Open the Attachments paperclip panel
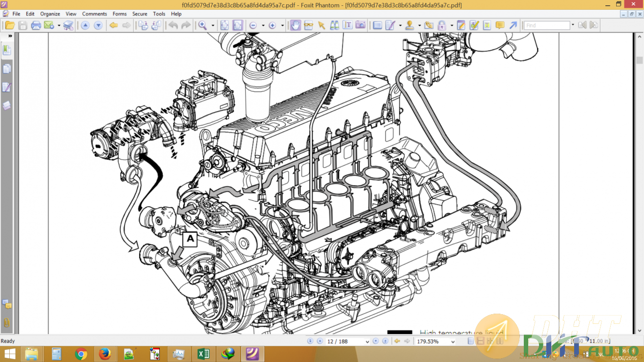This screenshot has height=362, width=644. (x=6, y=323)
